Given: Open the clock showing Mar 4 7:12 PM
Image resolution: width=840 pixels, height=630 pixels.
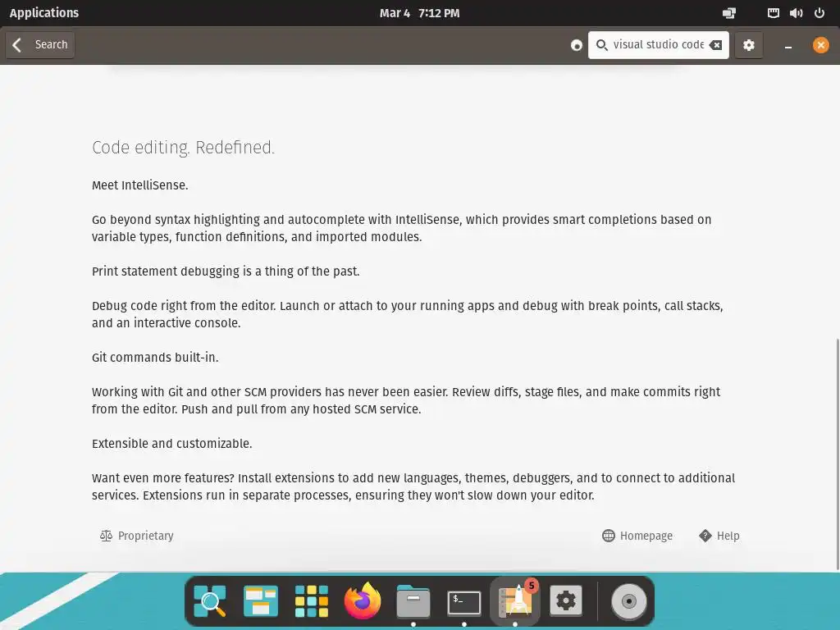Looking at the screenshot, I should coord(419,13).
